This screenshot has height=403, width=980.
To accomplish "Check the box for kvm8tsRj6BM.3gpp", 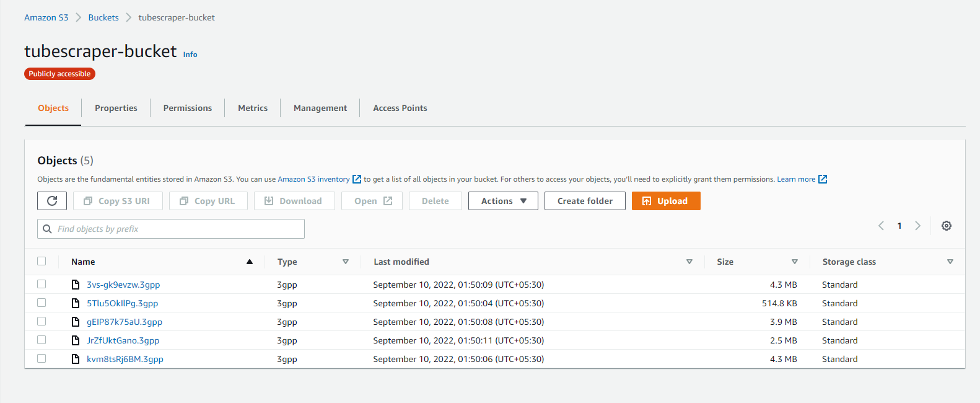I will pos(42,358).
